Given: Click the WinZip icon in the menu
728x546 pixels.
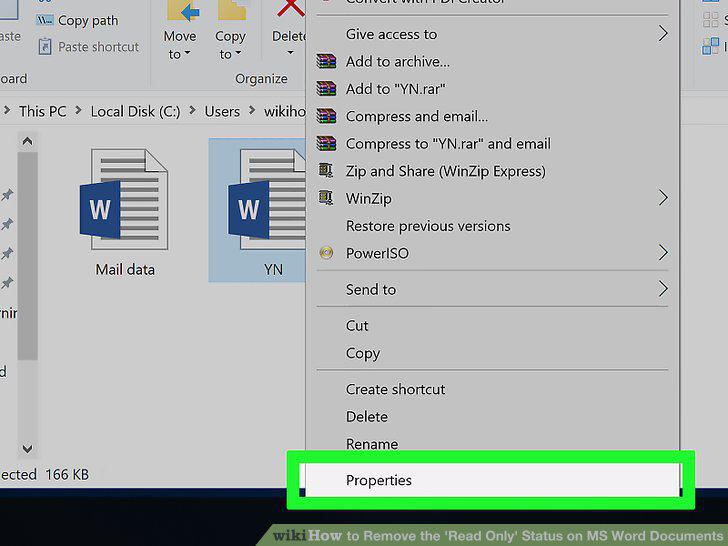Looking at the screenshot, I should pyautogui.click(x=326, y=198).
